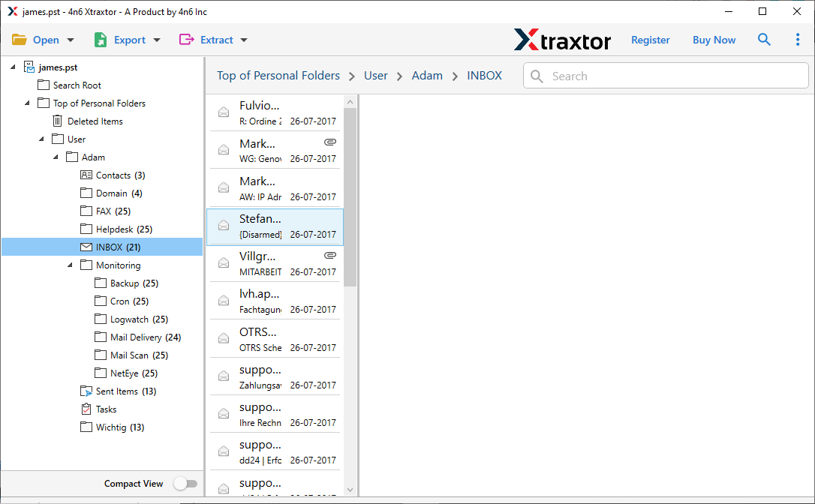Viewport: 815px width, 504px height.
Task: Check the Wichtig folder checkbox
Action: point(86,427)
